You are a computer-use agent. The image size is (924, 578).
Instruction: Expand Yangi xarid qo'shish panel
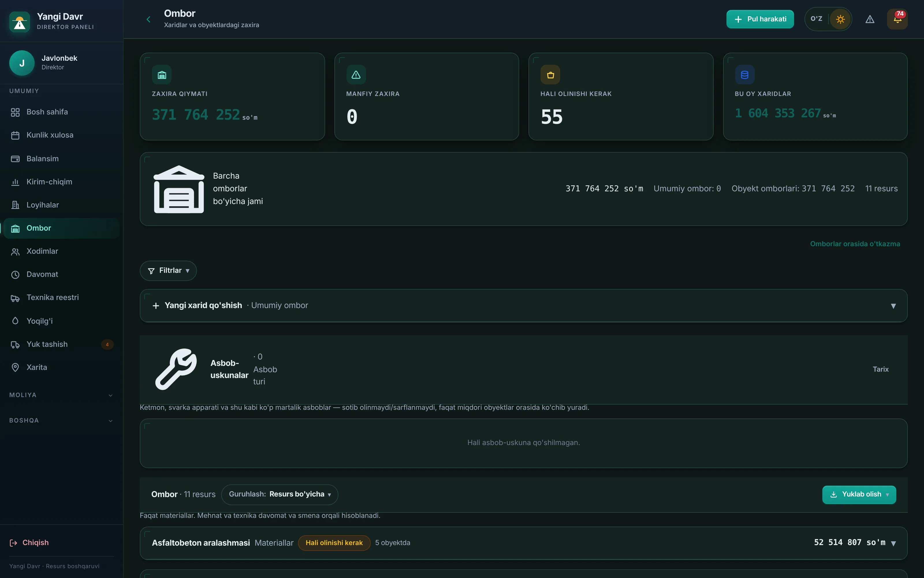click(524, 305)
